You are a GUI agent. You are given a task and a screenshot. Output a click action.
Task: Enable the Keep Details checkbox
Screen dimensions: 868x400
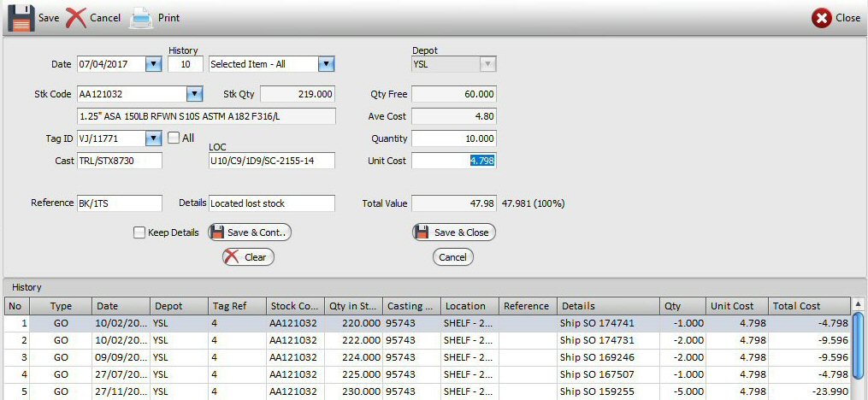click(x=139, y=232)
